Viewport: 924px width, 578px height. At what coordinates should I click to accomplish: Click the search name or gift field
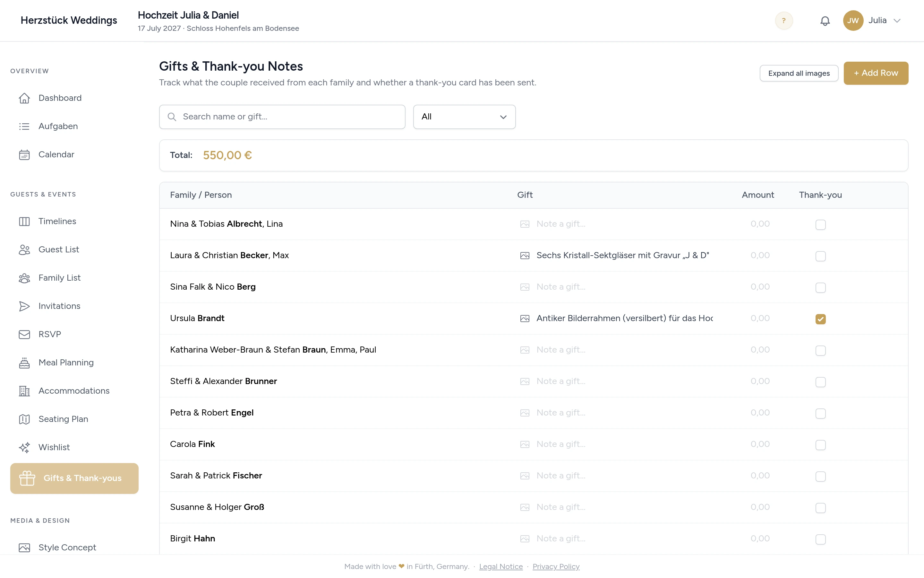point(282,117)
